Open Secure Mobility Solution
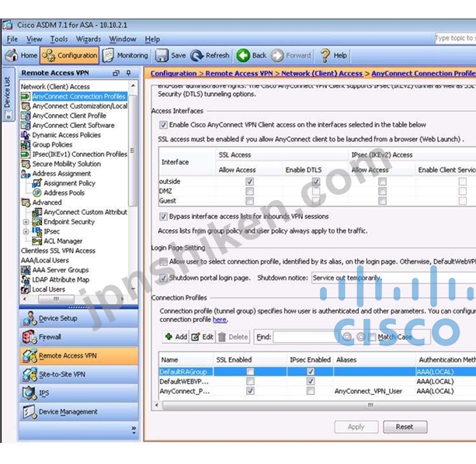The image size is (476, 464). (x=66, y=164)
